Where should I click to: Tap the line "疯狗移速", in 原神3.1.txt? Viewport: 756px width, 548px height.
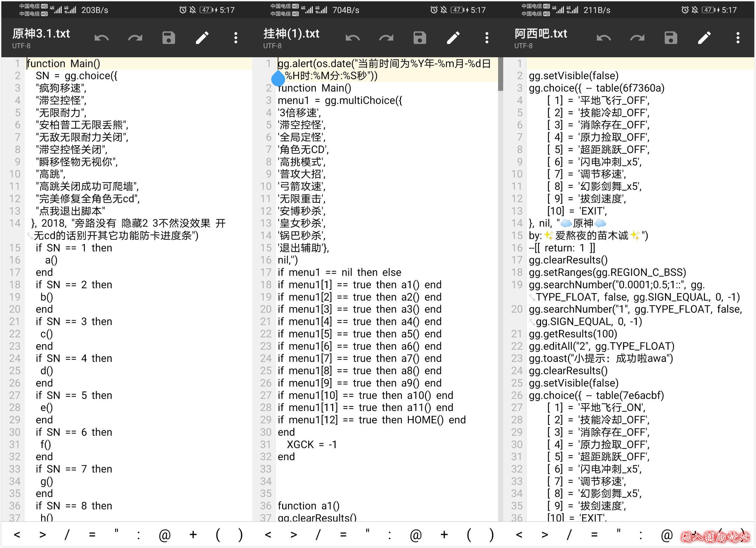click(x=61, y=88)
